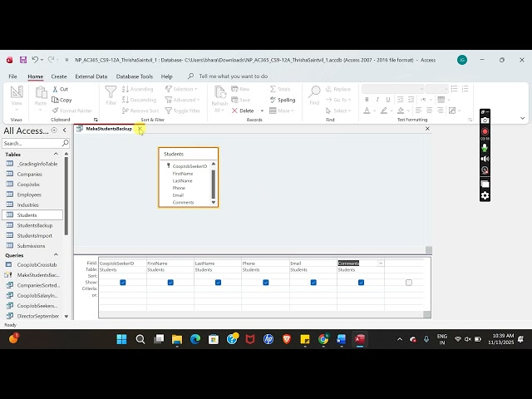532x399 pixels.
Task: Click the Refresh All icon
Action: coord(219,94)
